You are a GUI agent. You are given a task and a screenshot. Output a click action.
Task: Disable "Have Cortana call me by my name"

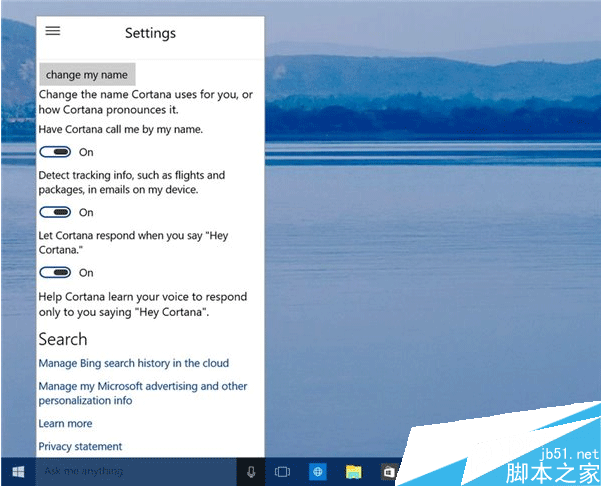[57, 152]
